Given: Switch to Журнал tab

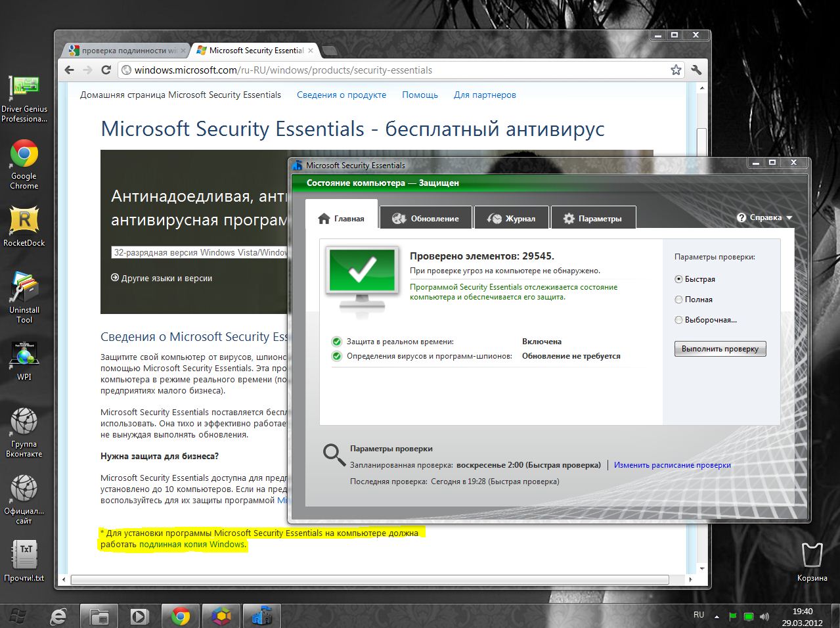Looking at the screenshot, I should coord(511,218).
